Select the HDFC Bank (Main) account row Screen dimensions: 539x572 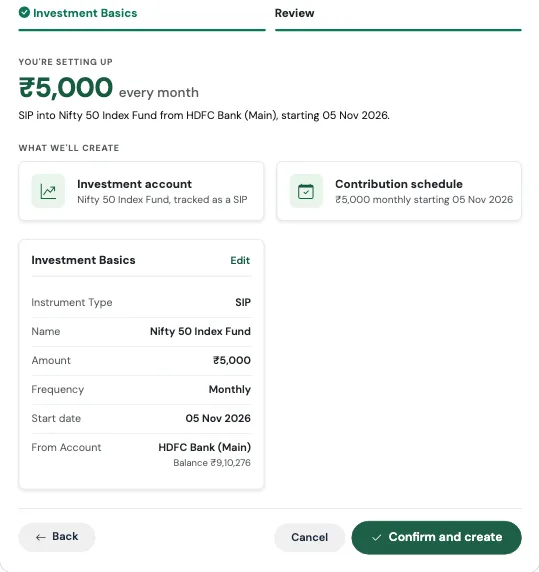(141, 454)
